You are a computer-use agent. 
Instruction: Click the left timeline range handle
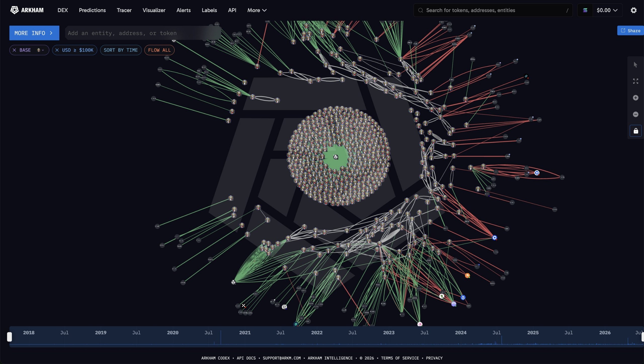tap(10, 337)
